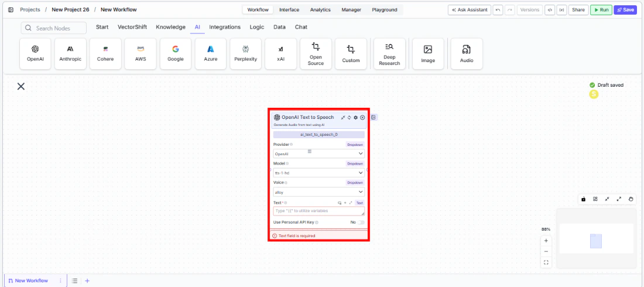644x287 pixels.
Task: Open the Data node category
Action: 280,27
